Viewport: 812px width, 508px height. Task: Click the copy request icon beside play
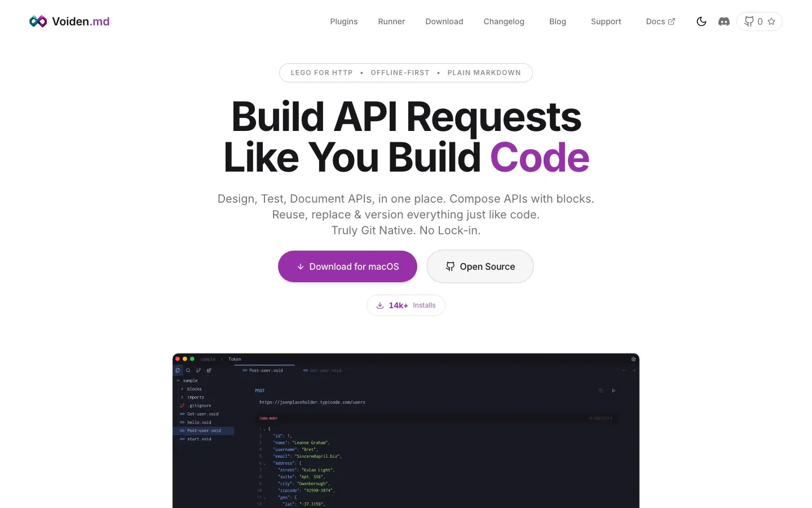(601, 391)
